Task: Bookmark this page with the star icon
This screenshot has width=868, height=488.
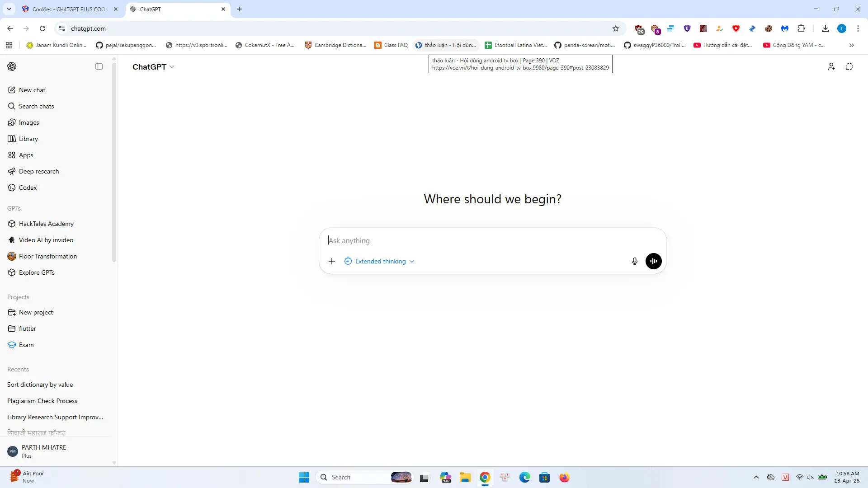Action: point(616,28)
